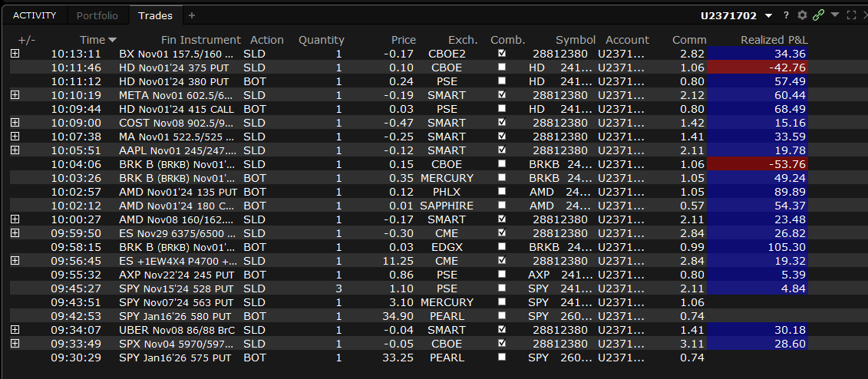Click the 10:04:06 trade time
This screenshot has height=379, width=868.
[x=76, y=164]
